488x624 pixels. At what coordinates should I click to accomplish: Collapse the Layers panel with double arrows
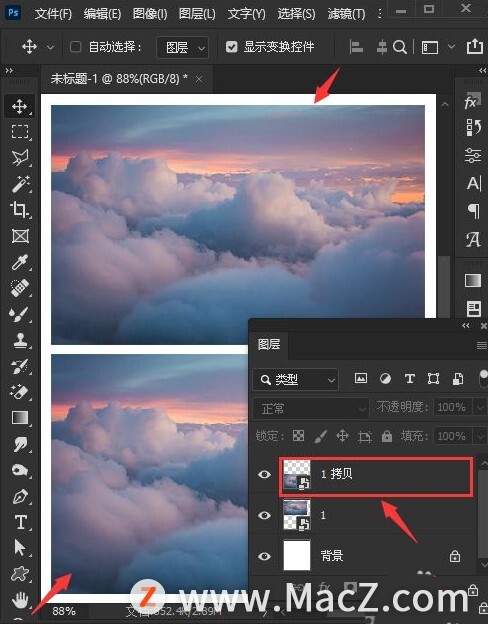click(x=466, y=326)
